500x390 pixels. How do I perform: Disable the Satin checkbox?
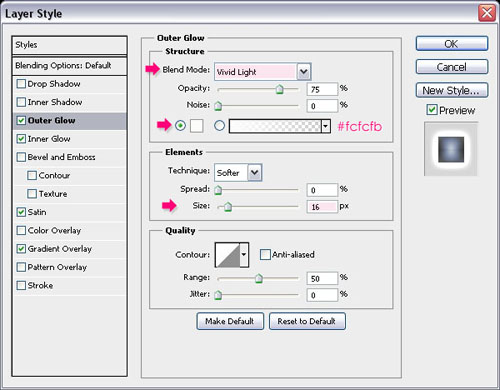coord(21,212)
